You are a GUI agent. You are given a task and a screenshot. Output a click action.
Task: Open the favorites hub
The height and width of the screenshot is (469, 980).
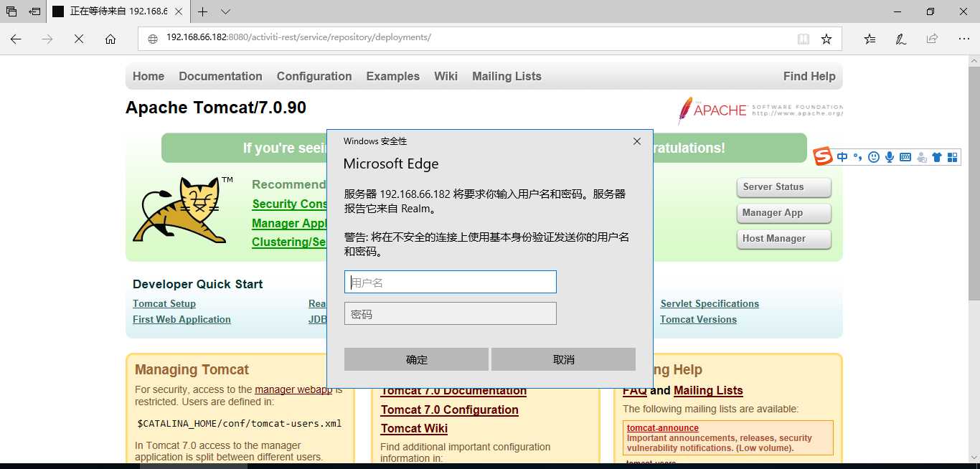(x=870, y=39)
